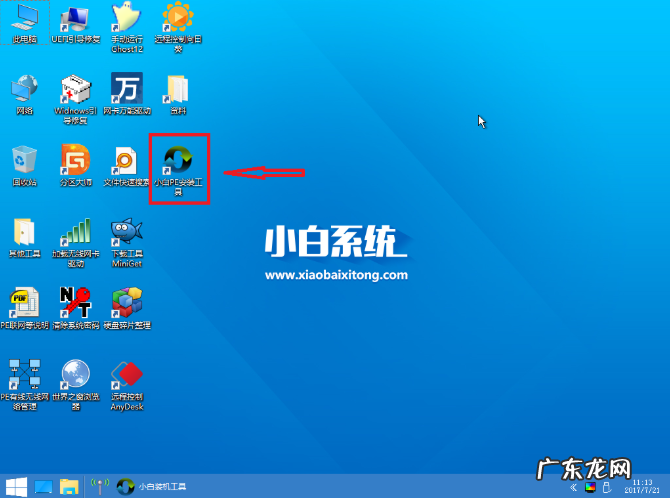The height and width of the screenshot is (498, 670).
Task: Open 分区大师 partition tool icon
Action: tap(75, 161)
